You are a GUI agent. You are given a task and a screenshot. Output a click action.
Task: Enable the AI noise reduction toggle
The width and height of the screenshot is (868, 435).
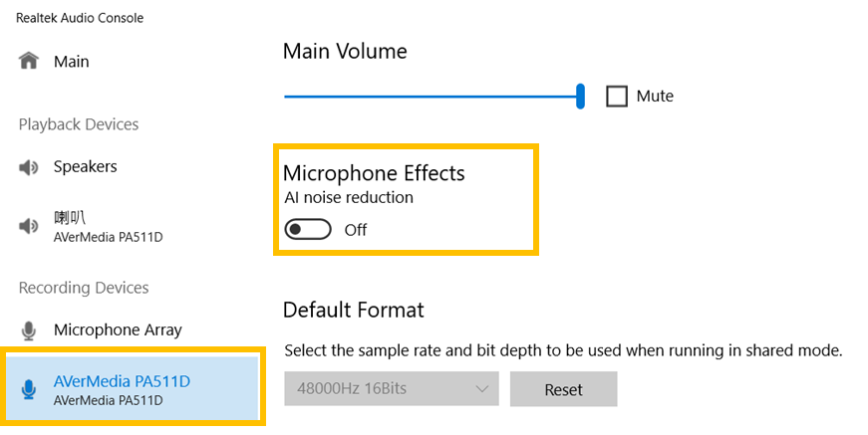[307, 230]
